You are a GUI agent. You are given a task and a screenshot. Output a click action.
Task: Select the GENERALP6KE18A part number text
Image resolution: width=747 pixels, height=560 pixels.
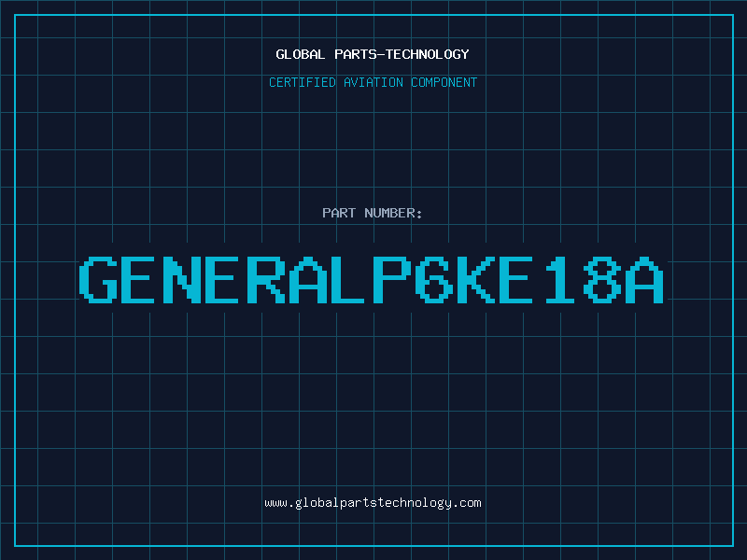tap(372, 280)
